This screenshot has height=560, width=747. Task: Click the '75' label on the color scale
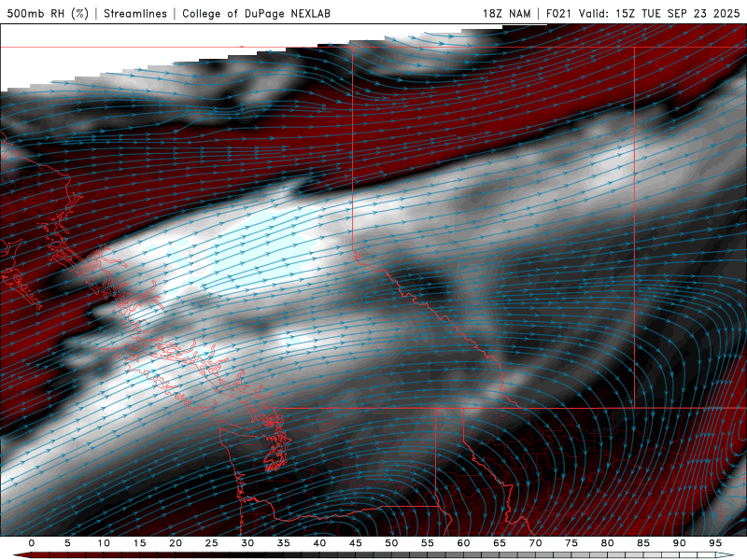click(x=571, y=543)
